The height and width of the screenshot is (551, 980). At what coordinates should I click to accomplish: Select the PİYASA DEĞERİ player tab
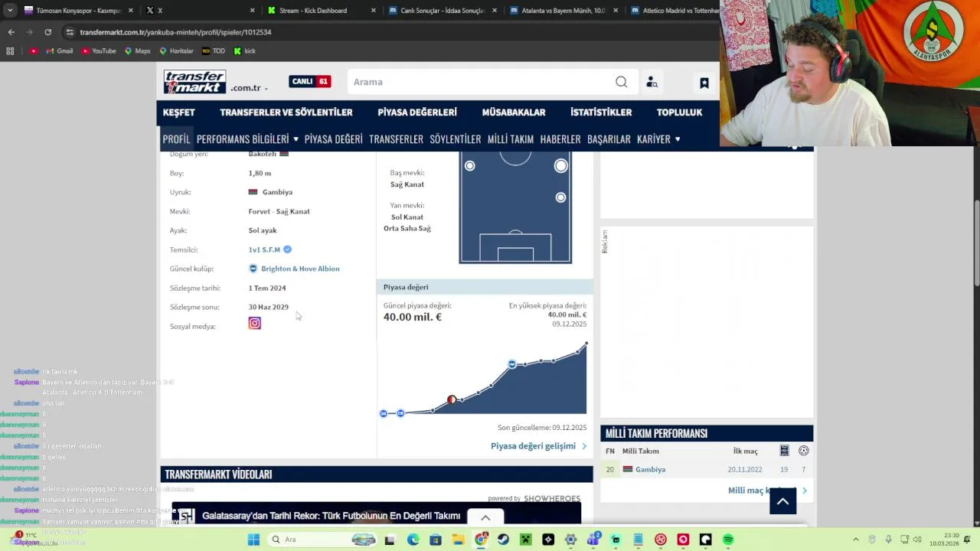point(333,139)
